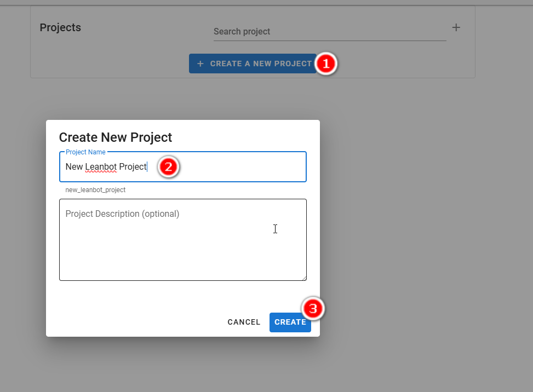The width and height of the screenshot is (533, 392).
Task: Click the floating Project Name label
Action: [85, 152]
